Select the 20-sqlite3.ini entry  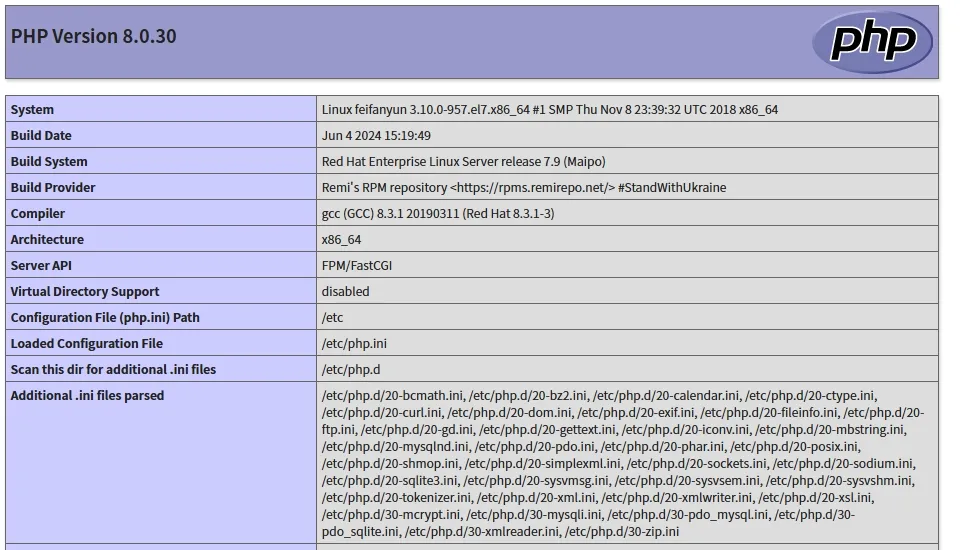390,481
